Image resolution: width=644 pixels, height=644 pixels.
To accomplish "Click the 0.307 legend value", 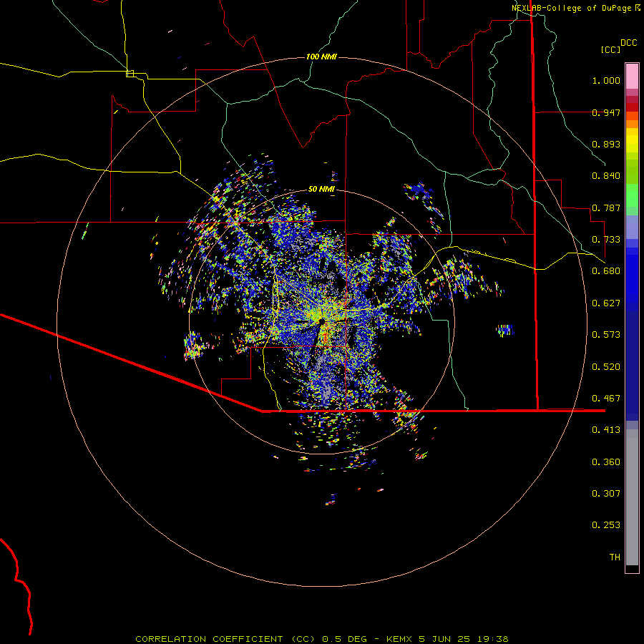I will pyautogui.click(x=606, y=494).
